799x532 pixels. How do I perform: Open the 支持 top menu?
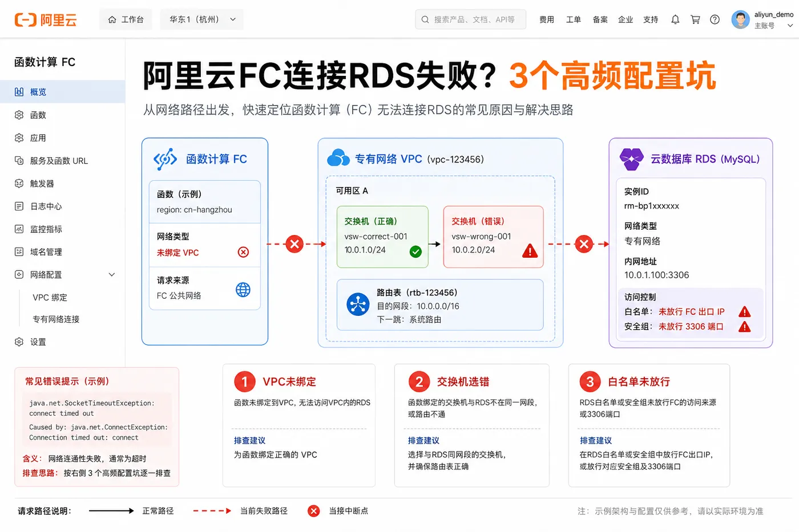point(651,19)
